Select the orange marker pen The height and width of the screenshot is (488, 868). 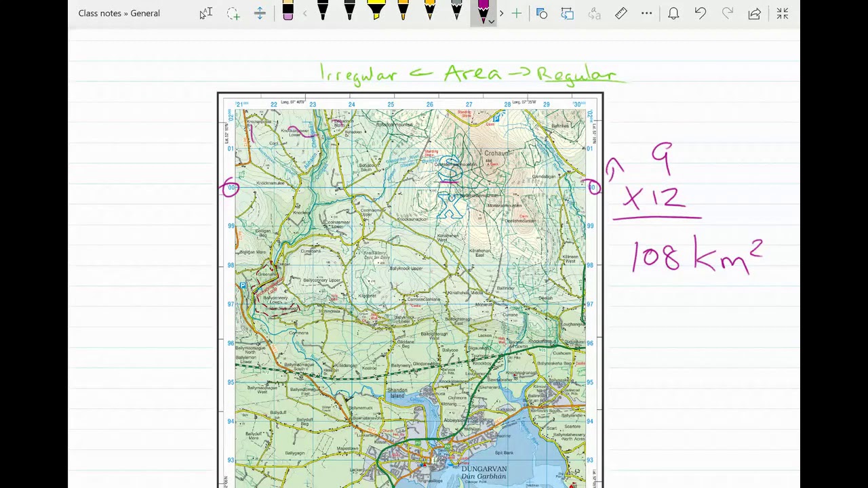coord(403,11)
